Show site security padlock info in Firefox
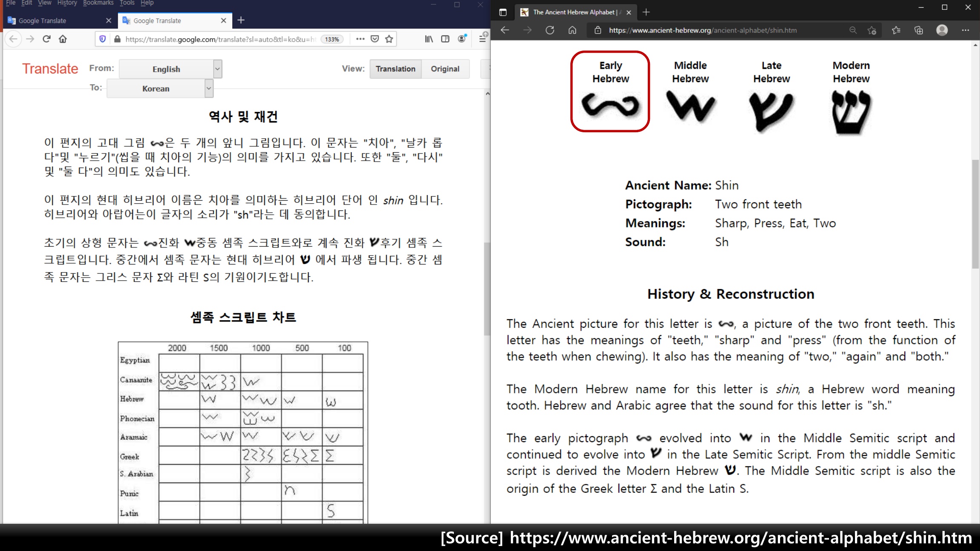The image size is (980, 551). pos(117,39)
